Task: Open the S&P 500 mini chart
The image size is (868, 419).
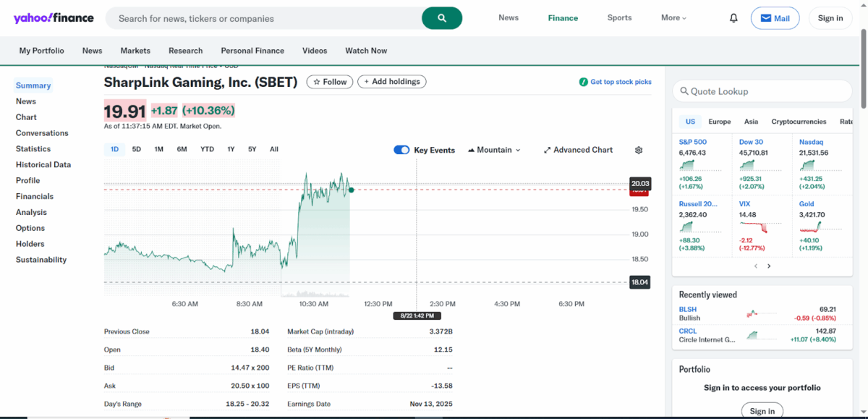Action: point(700,165)
